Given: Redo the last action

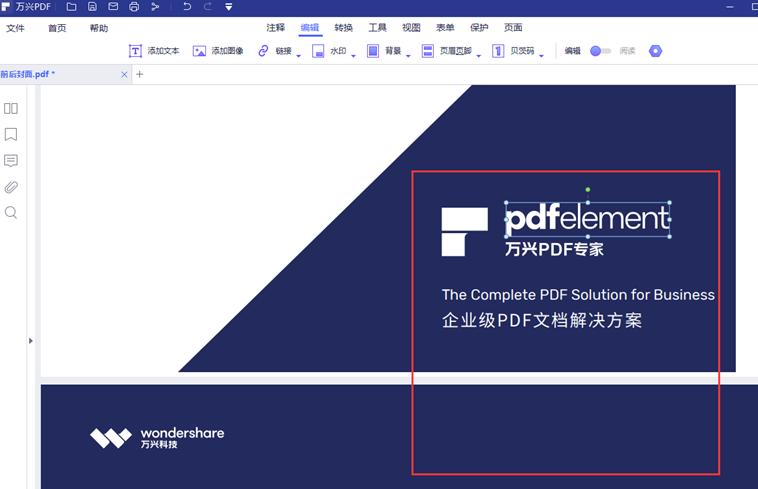Looking at the screenshot, I should point(207,7).
